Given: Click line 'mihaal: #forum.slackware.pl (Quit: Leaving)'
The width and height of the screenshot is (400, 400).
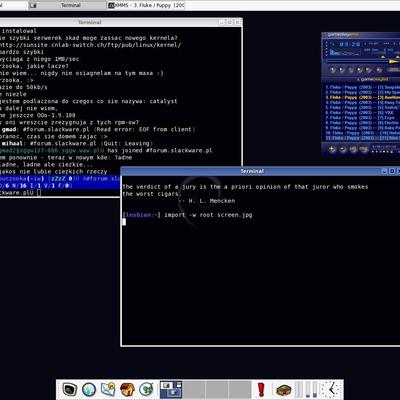Looking at the screenshot, I should 78,143.
